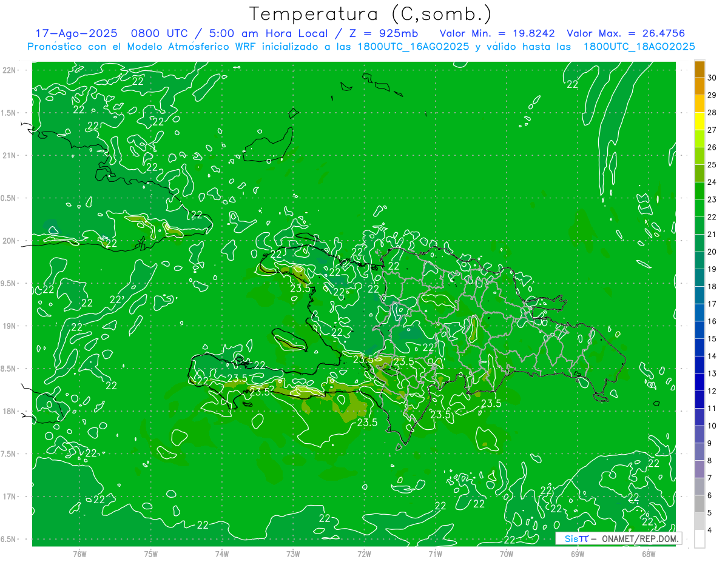The width and height of the screenshot is (728, 562).
Task: Click the "0.5N" latitude axis label
Action: click(8, 198)
